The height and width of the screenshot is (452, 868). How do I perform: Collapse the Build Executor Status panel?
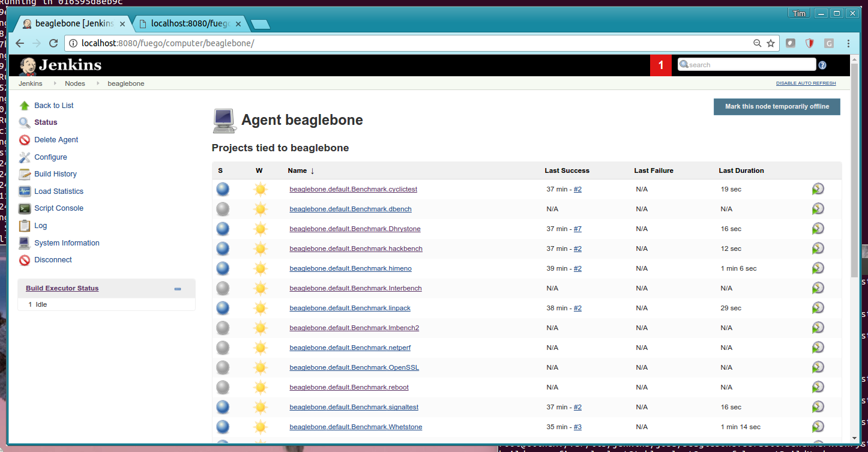point(178,289)
